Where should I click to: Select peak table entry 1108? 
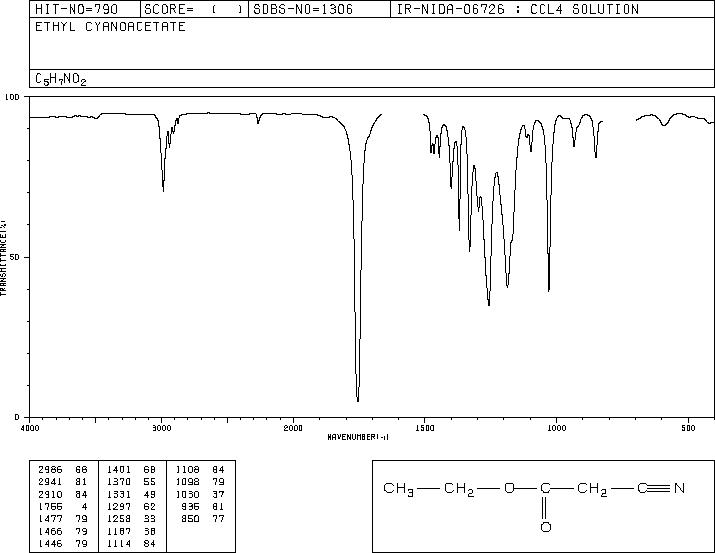(x=187, y=470)
